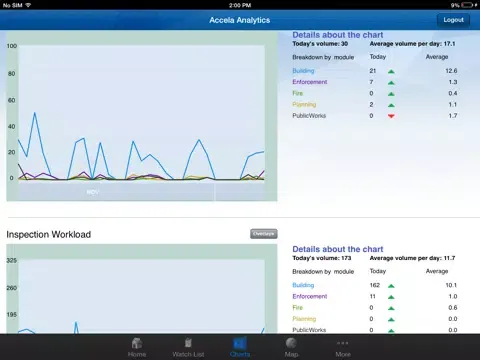Click "Today's volume: 173" text
Viewport: 480px width, 360px height.
click(x=322, y=258)
